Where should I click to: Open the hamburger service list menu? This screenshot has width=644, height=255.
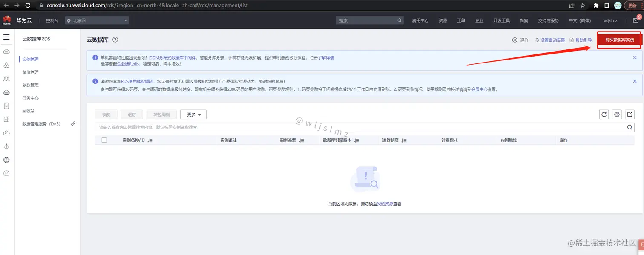pyautogui.click(x=6, y=37)
